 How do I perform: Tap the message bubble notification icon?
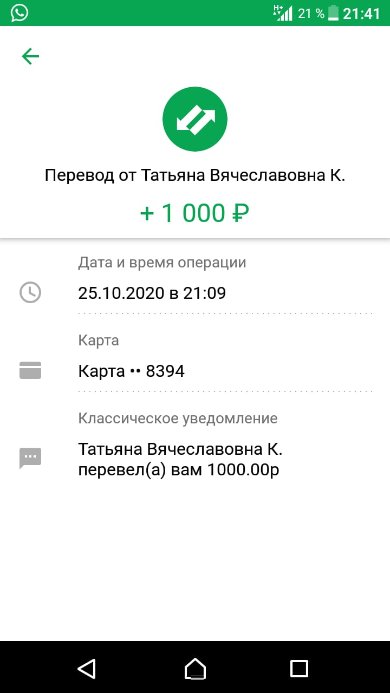30,458
